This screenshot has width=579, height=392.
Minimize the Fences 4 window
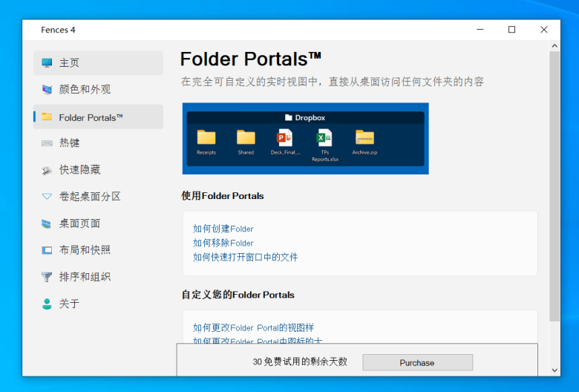pos(480,30)
